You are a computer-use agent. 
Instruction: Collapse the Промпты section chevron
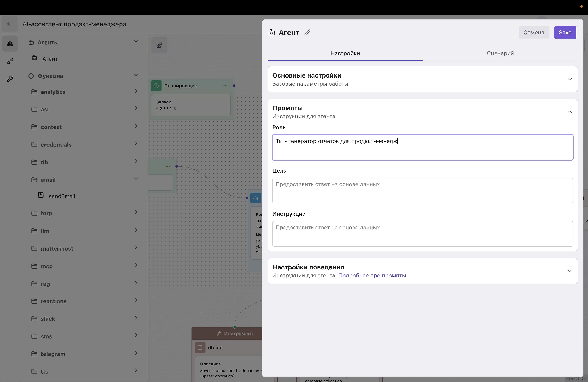pos(569,112)
